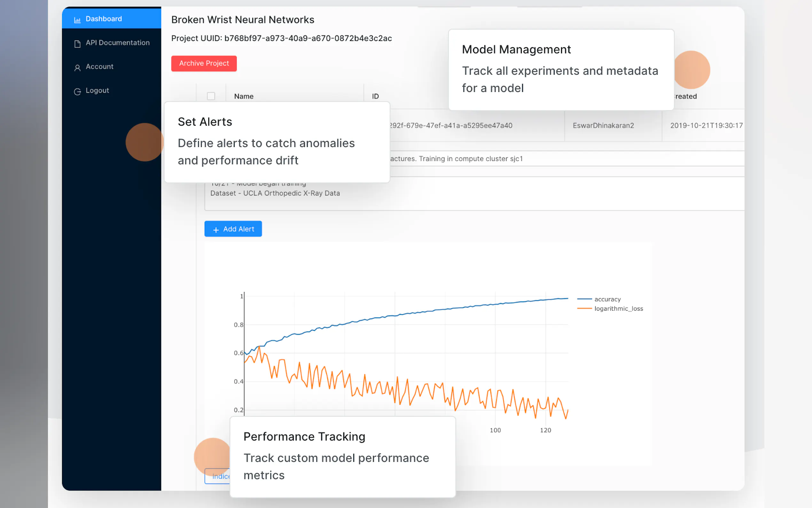812x508 pixels.
Task: Click the API Documentation file icon
Action: tap(77, 44)
